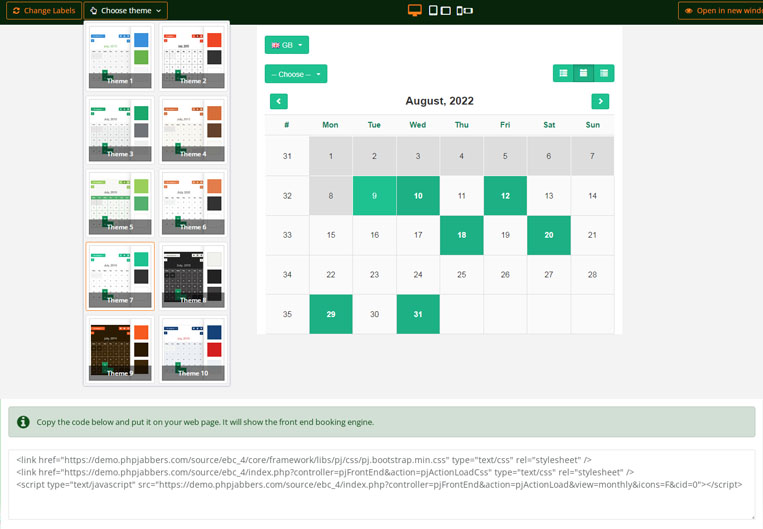Viewport: 763px width, 529px height.
Task: Select the desktop preview icon
Action: point(415,10)
